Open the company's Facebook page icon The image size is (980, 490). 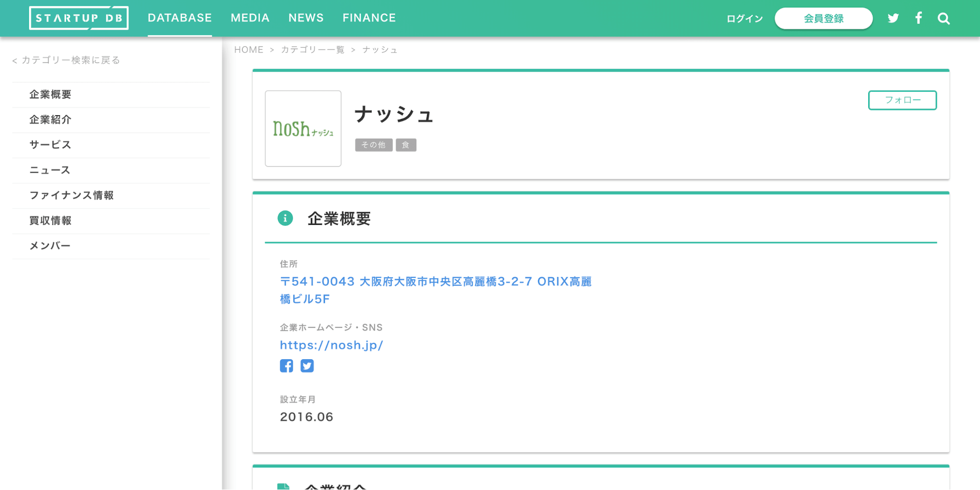point(286,366)
